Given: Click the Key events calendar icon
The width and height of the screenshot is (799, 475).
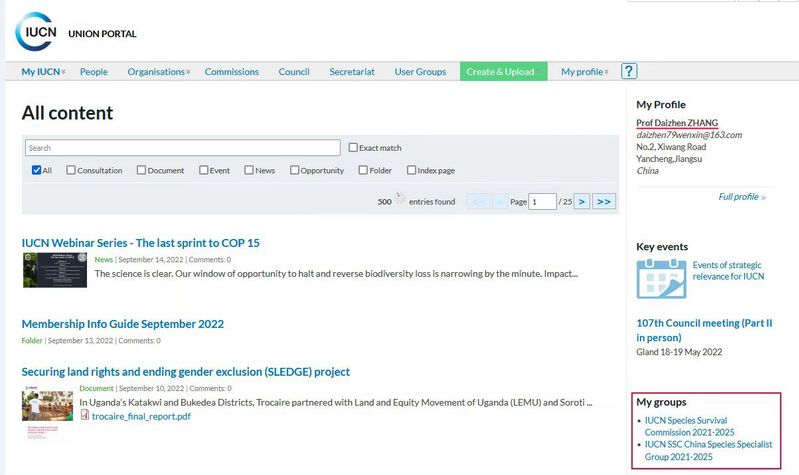Looking at the screenshot, I should (661, 279).
